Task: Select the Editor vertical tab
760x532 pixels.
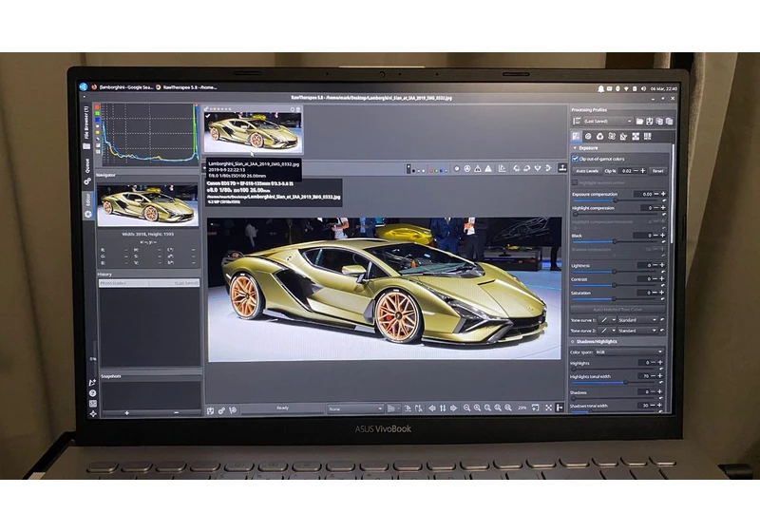Action: (87, 205)
